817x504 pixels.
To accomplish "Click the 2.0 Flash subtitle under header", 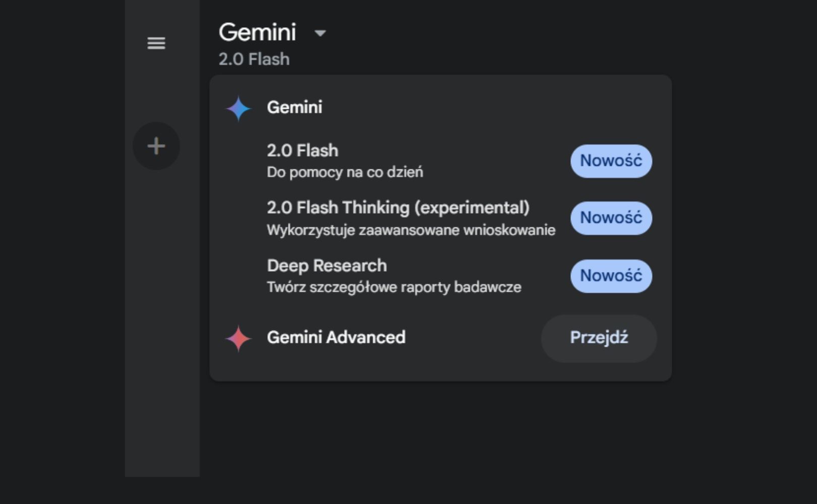I will 254,59.
